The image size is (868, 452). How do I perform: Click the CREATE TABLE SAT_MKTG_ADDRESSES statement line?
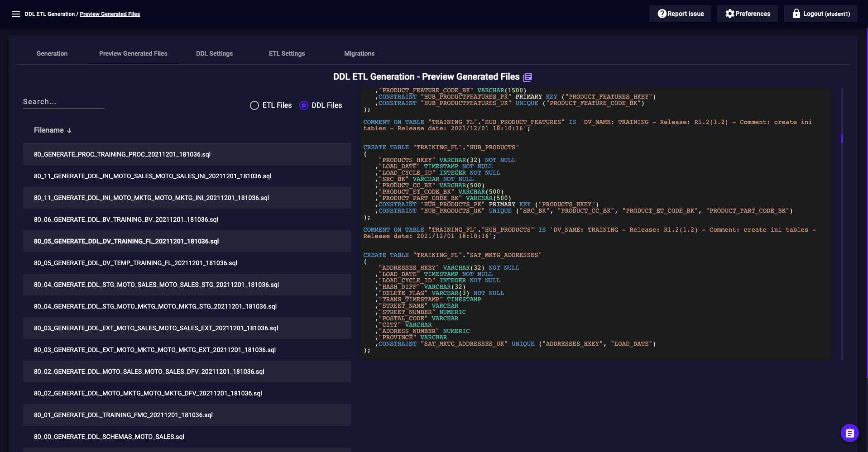click(x=452, y=255)
